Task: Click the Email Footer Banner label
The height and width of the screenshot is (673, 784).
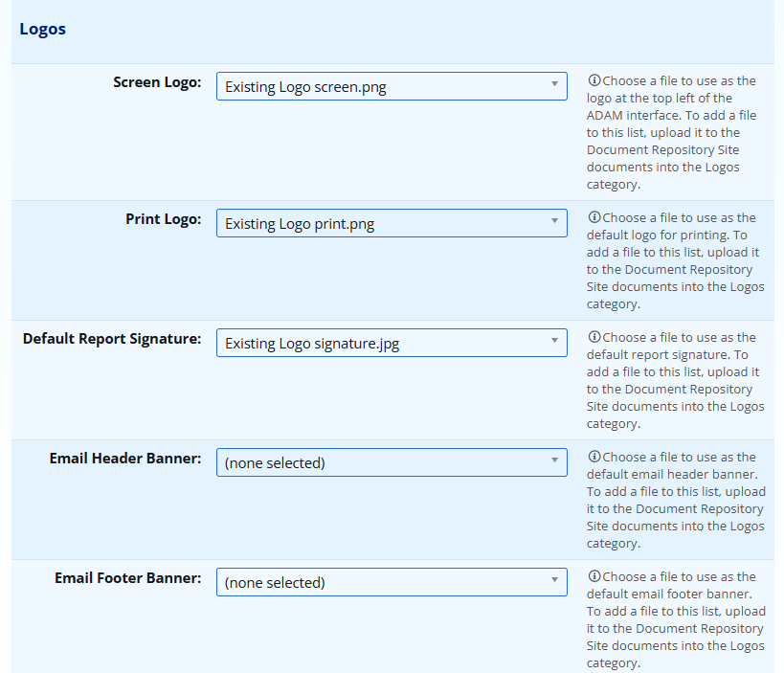Action: [x=127, y=578]
